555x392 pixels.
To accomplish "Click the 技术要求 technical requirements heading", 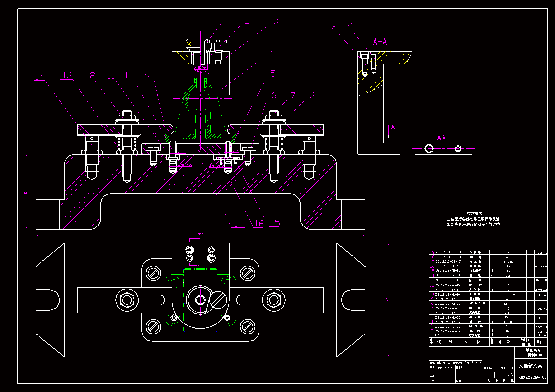I will click(x=474, y=213).
